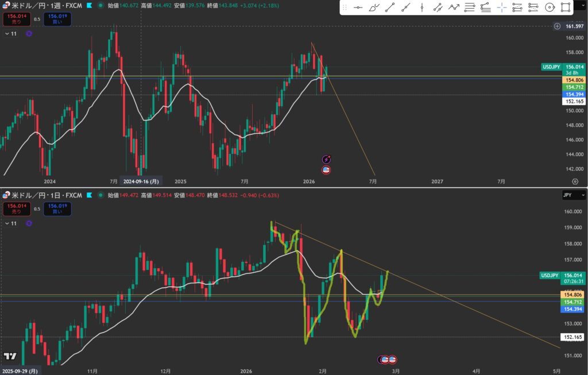Choose the vertical line tool
Image resolution: width=588 pixels, height=375 pixels.
[422, 8]
